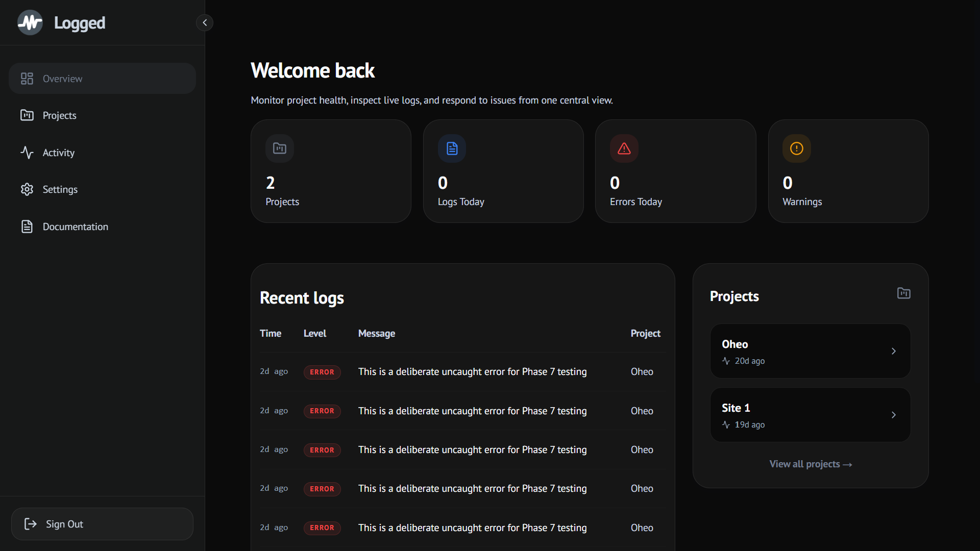The width and height of the screenshot is (980, 551).
Task: Click the Welcome back heading
Action: click(x=313, y=70)
